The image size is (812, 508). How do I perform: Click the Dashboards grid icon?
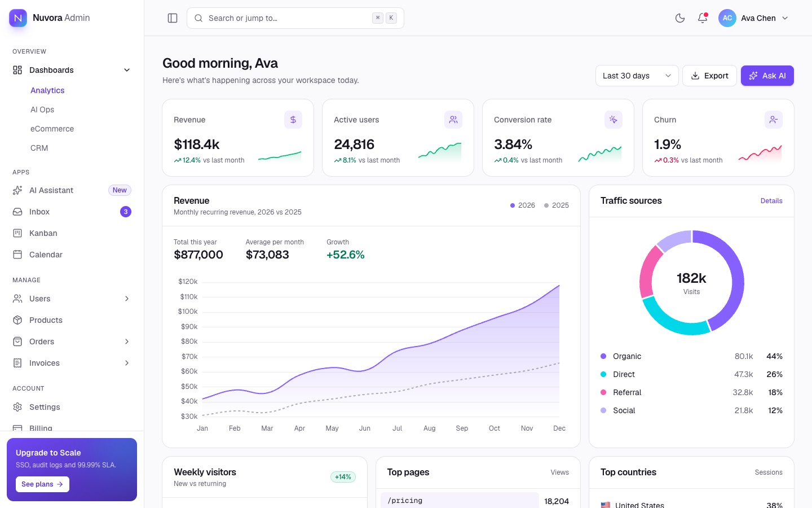(17, 70)
